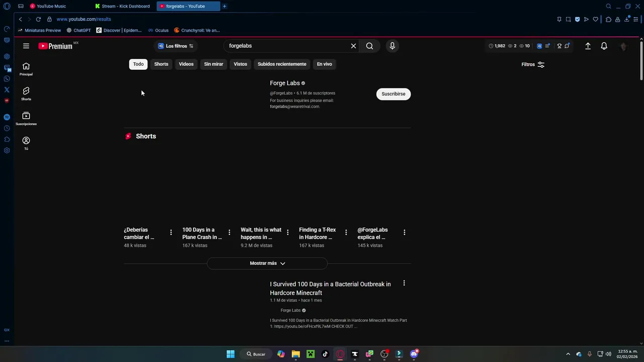
Task: Click the magnifier search button
Action: (x=370, y=46)
